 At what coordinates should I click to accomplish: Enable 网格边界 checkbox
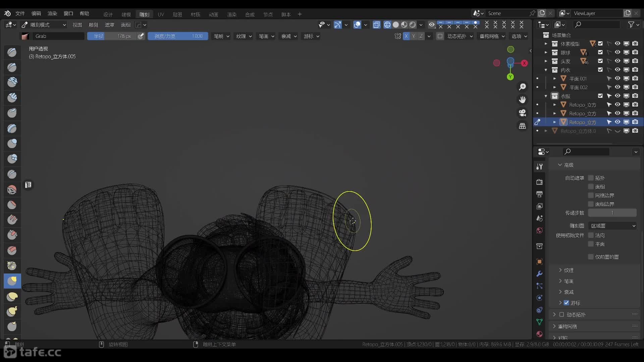[591, 195]
